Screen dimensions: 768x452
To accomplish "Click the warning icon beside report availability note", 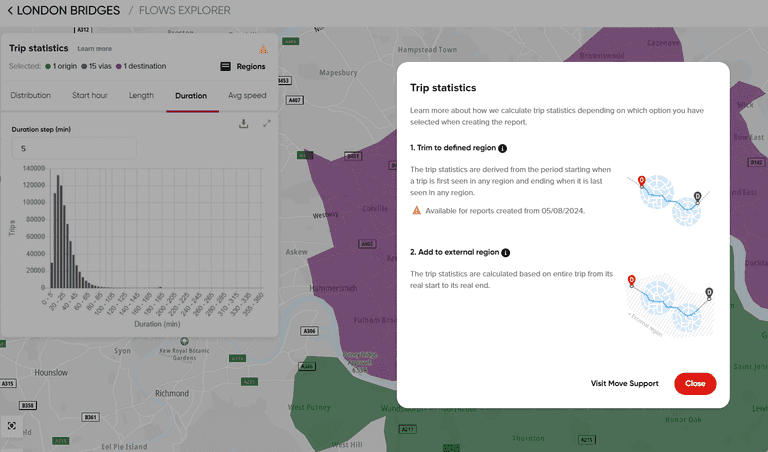I will click(x=416, y=211).
